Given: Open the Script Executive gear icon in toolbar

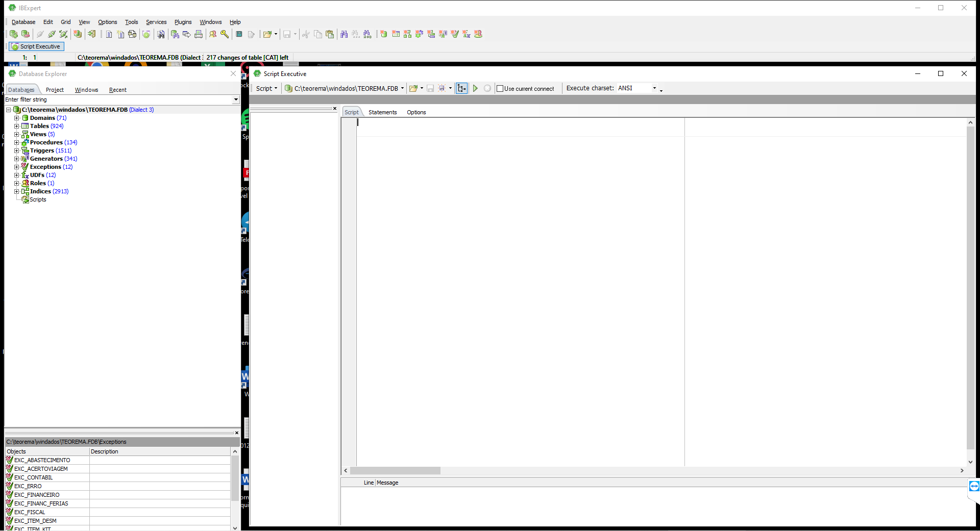Looking at the screenshot, I should 146,34.
